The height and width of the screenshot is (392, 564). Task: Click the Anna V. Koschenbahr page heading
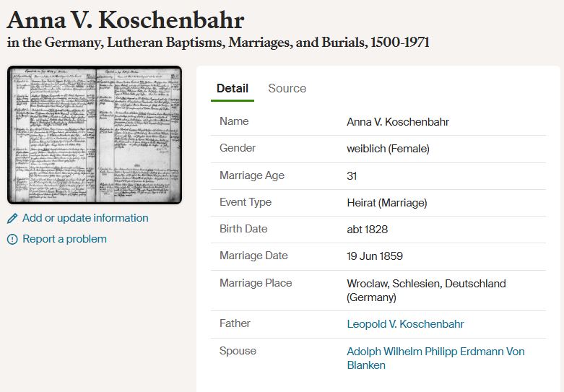126,19
